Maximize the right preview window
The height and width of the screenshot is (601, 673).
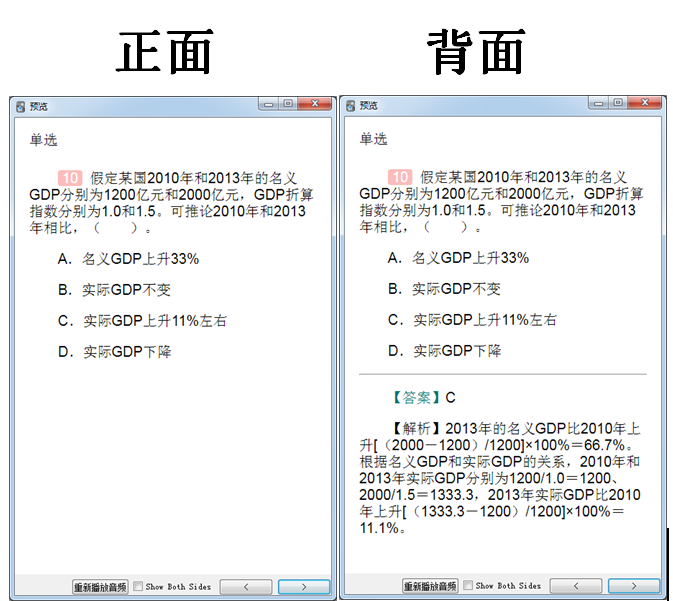(618, 103)
